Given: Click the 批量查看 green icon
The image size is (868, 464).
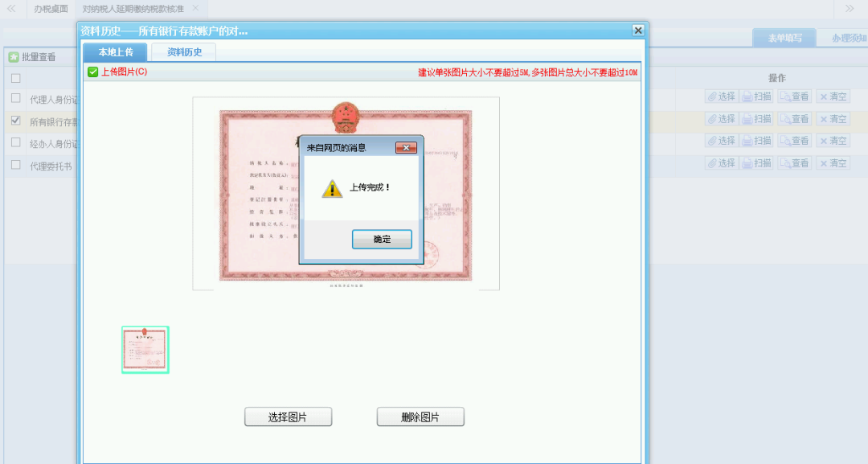Looking at the screenshot, I should [14, 57].
